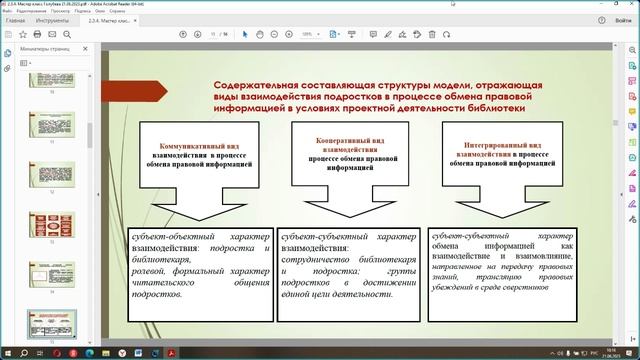This screenshot has height=360, width=640.
Task: Open page thumbnails panel icon in left rail
Action: tap(7, 53)
